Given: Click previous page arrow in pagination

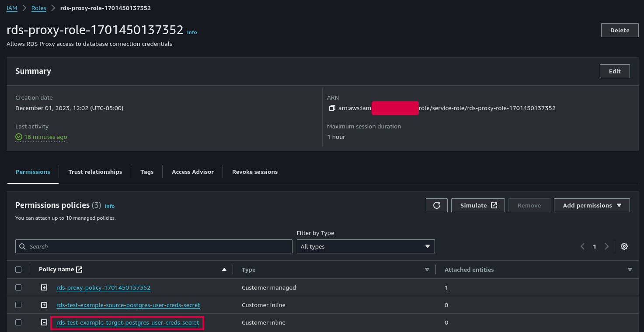Looking at the screenshot, I should [x=582, y=246].
